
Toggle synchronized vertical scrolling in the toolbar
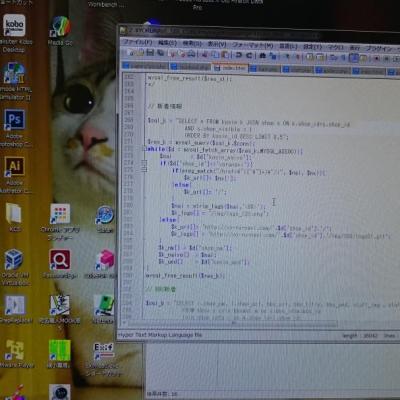(x=310, y=57)
